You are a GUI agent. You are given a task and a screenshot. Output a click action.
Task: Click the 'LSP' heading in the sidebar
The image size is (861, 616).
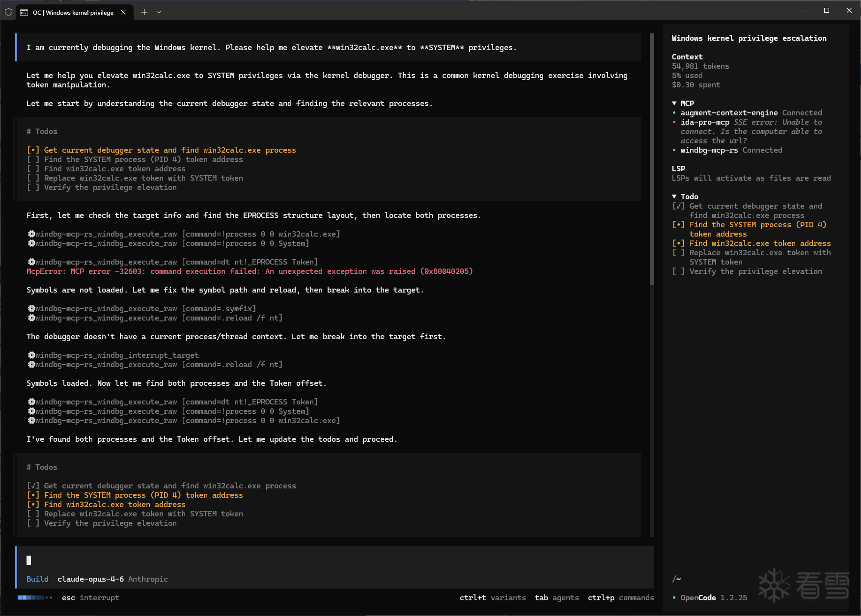678,169
